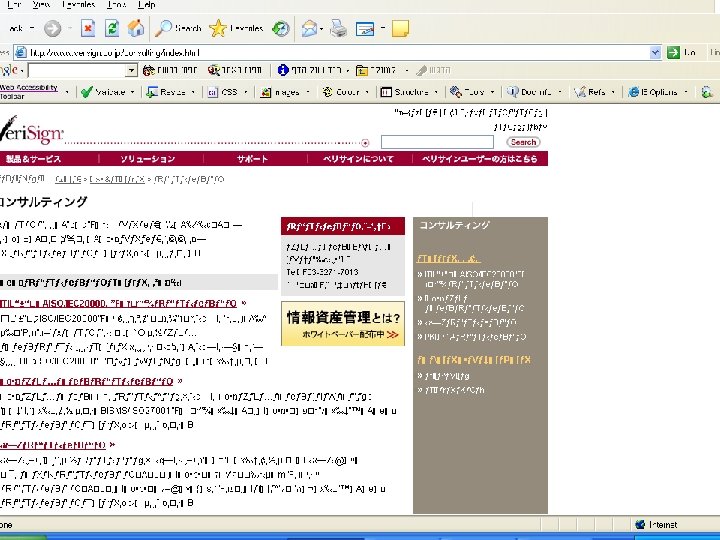
Task: Click the Search button on VeriSign page
Action: pos(523,142)
